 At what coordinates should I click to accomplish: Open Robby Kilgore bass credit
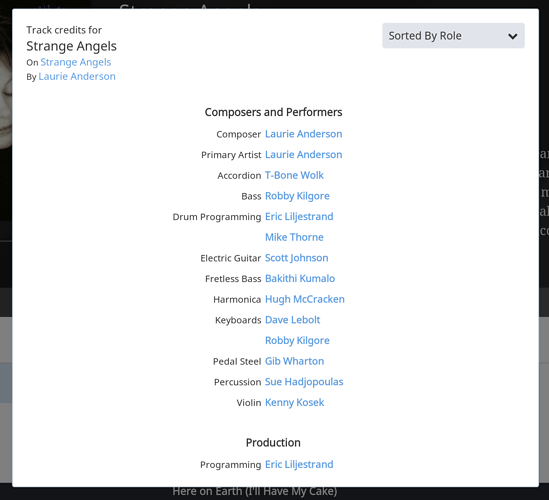pyautogui.click(x=297, y=196)
